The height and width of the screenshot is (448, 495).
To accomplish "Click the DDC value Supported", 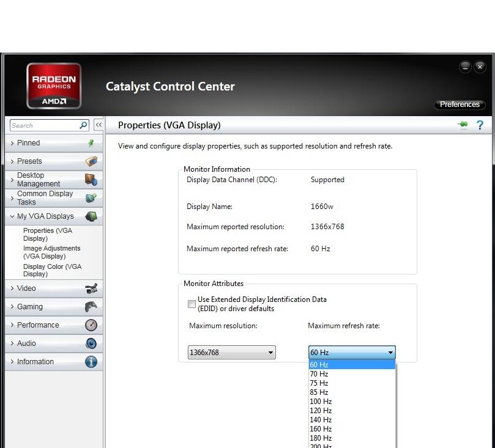I will point(327,180).
